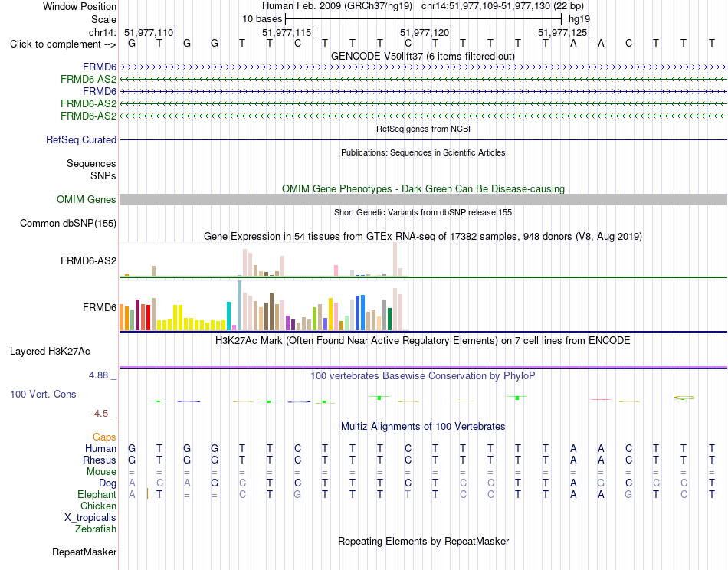Open Repeating Elements by RepeatMasker title
Viewport: 728px width, 570px height.
pos(423,541)
